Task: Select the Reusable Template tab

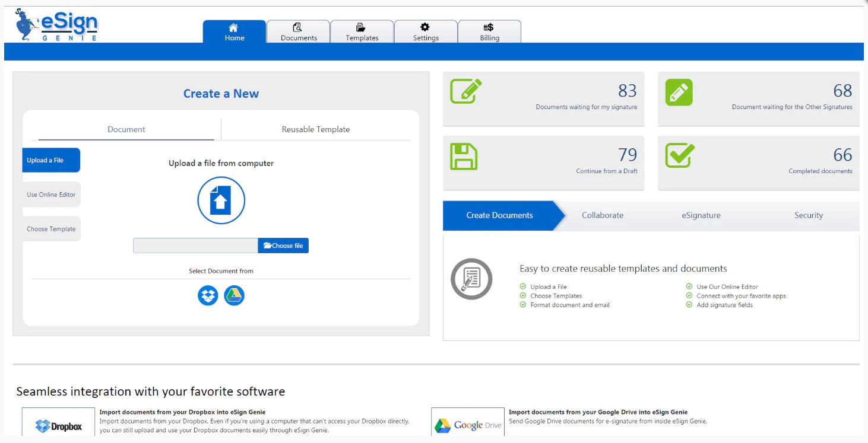Action: (316, 129)
